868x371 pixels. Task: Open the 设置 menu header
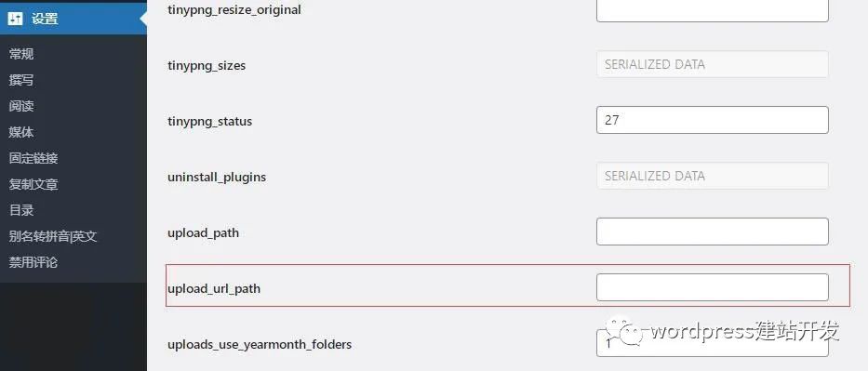73,19
